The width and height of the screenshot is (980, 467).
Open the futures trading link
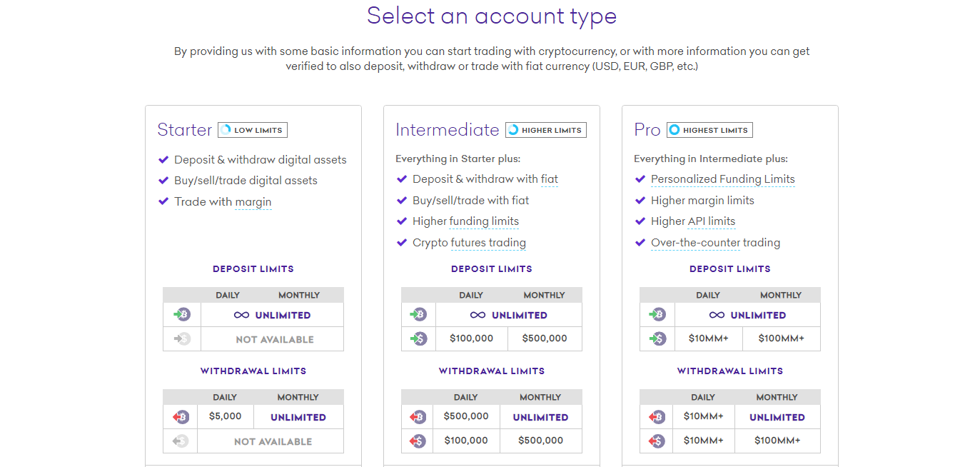coord(488,243)
